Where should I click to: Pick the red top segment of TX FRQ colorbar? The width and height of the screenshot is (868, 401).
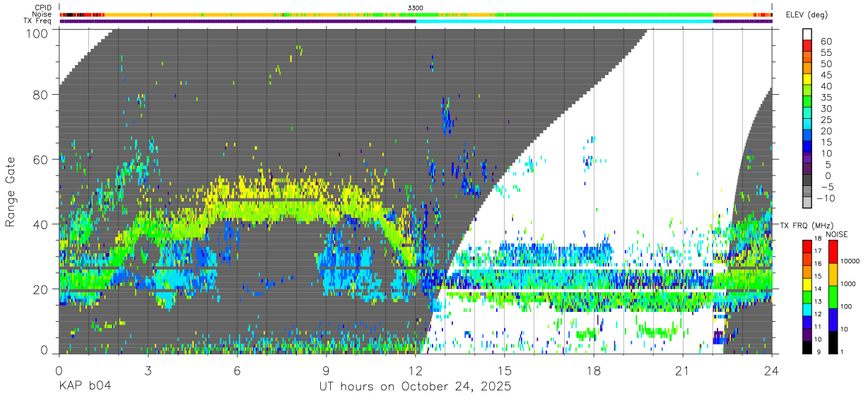tap(807, 246)
